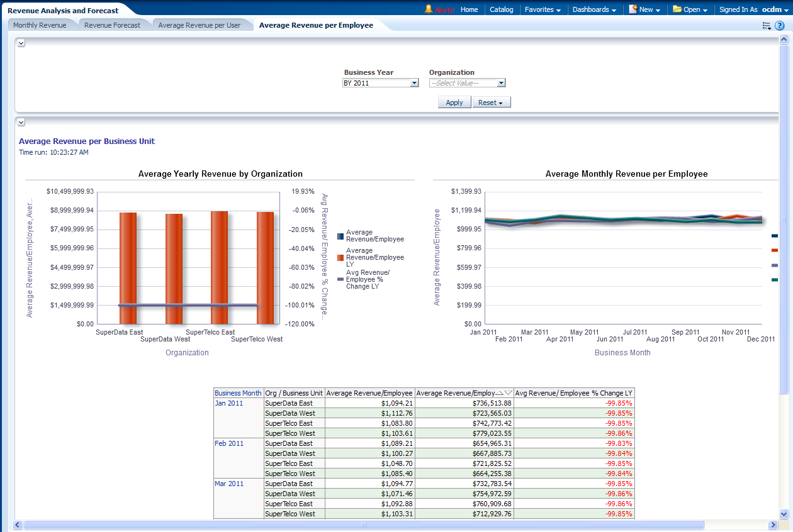Collapse the Average Revenue per Business Unit section
Screen dimensions: 793x532
pos(21,122)
